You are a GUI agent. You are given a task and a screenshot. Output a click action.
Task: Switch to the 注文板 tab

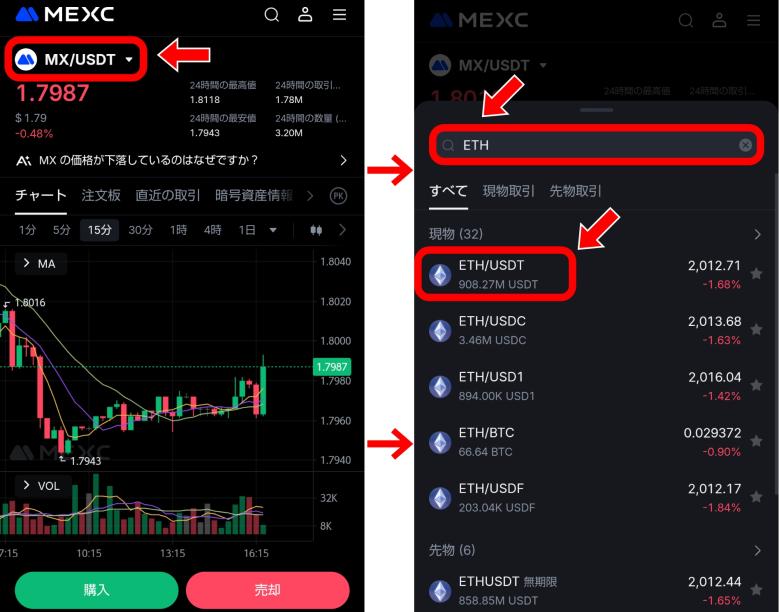pos(101,195)
